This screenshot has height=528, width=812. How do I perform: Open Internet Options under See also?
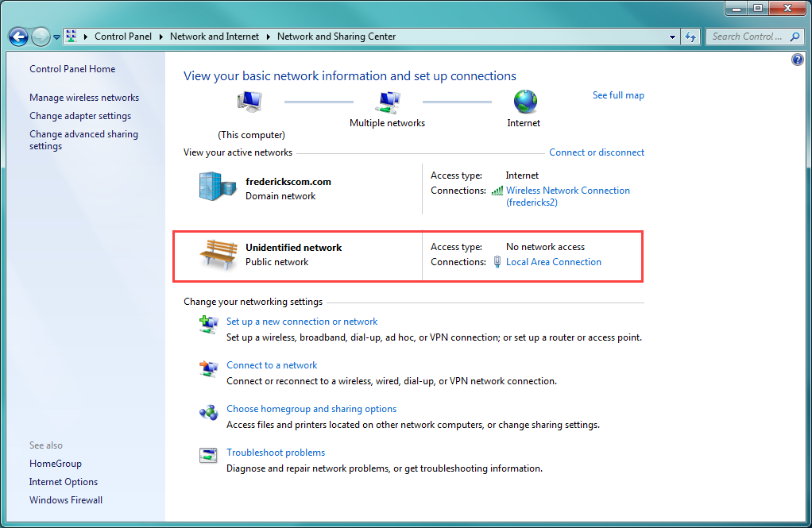pyautogui.click(x=64, y=482)
